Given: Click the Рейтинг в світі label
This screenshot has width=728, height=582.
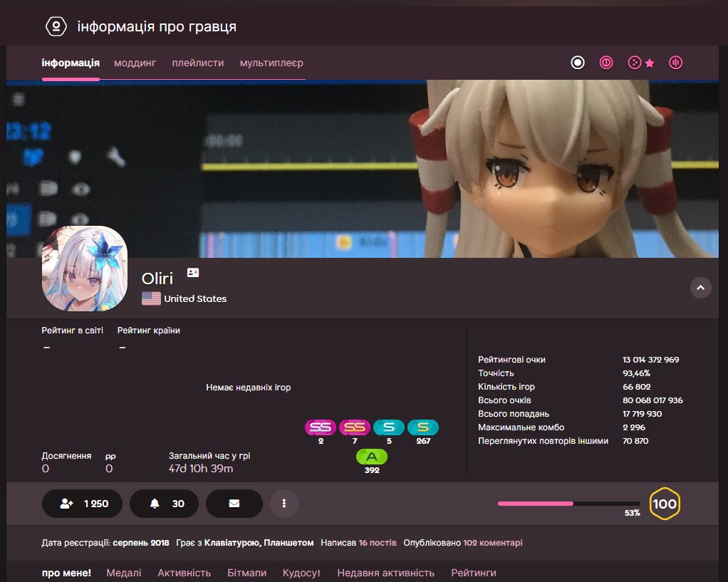Looking at the screenshot, I should pos(73,331).
